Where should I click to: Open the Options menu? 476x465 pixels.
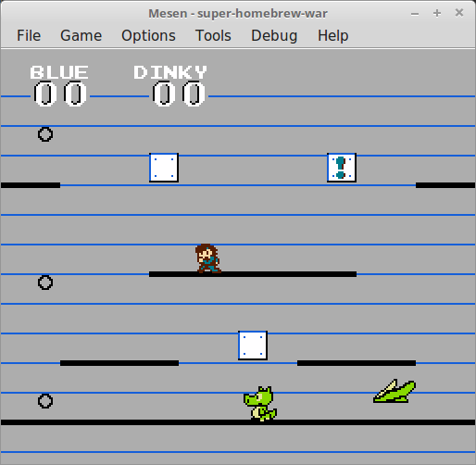[148, 35]
